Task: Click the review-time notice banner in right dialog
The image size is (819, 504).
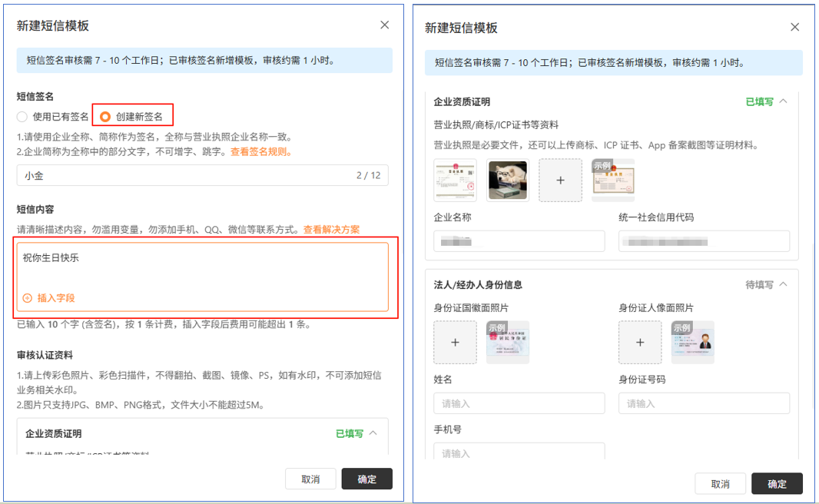Action: tap(614, 63)
